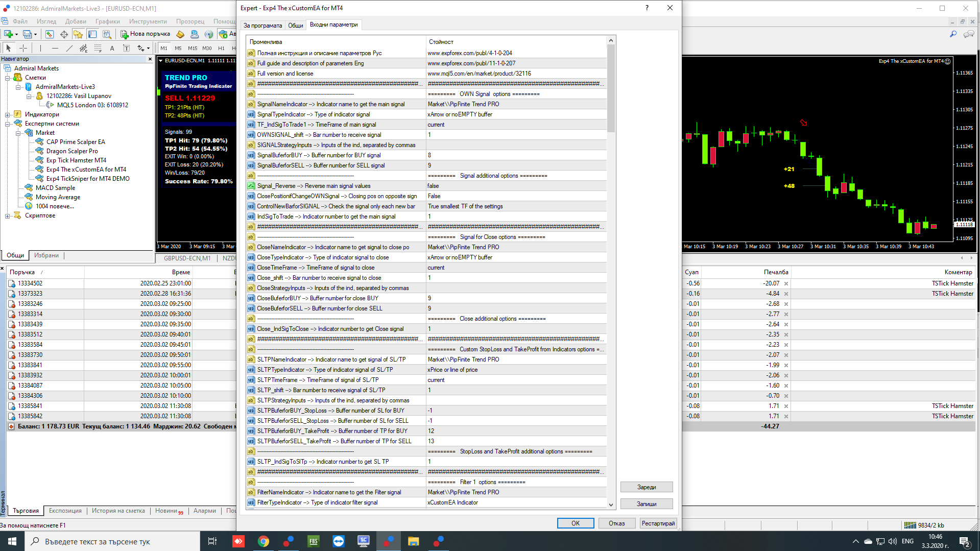Select the trendline drawing tool
This screenshot has height=551, width=980.
(69, 48)
